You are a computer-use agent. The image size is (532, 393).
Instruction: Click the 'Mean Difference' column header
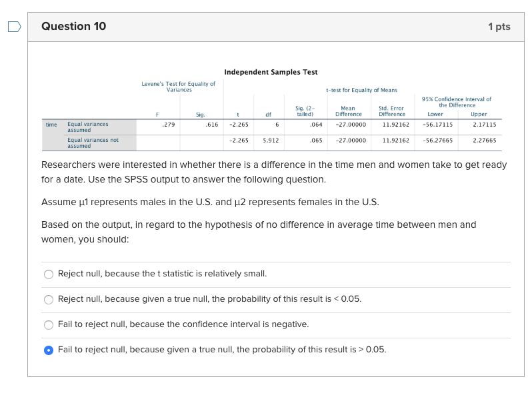[x=349, y=111]
